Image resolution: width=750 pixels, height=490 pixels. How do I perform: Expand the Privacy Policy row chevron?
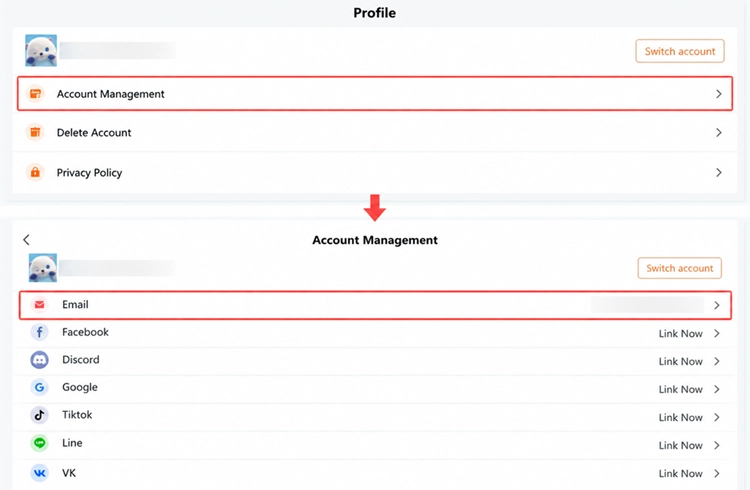tap(718, 172)
